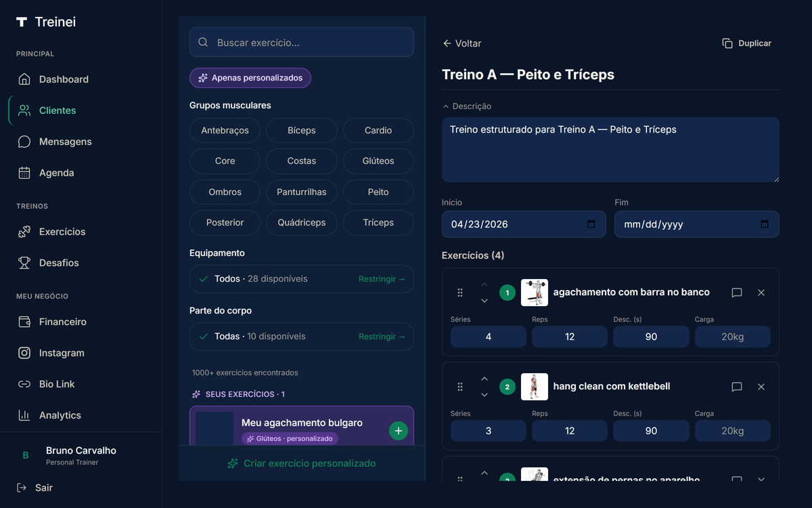This screenshot has height=508, width=812.
Task: Expand Equipamento Restringir option
Action: 382,279
